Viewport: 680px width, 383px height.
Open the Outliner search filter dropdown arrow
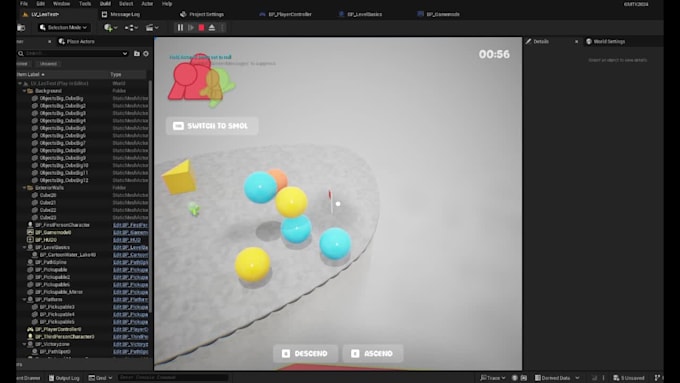125,53
